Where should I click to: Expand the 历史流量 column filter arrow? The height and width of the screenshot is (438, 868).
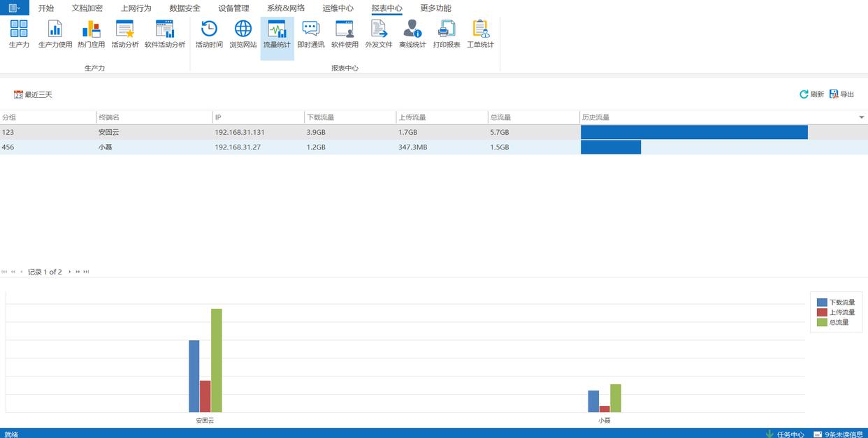[x=861, y=117]
